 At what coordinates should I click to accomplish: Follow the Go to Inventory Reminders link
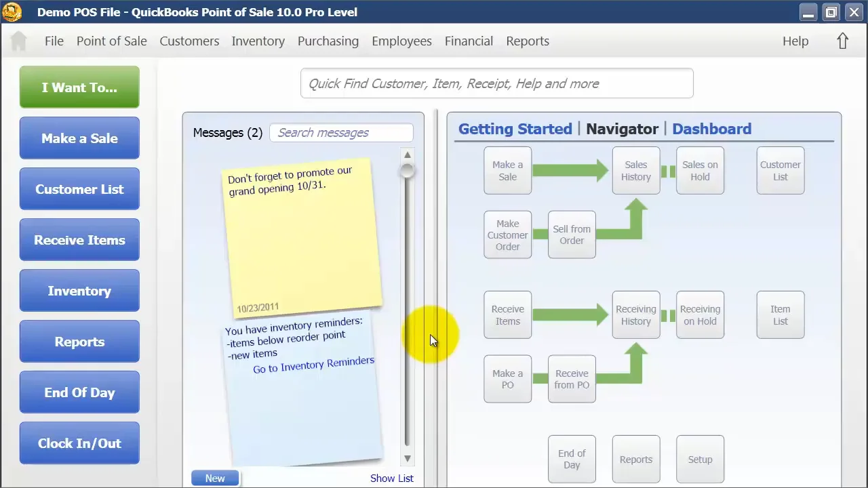pos(313,365)
